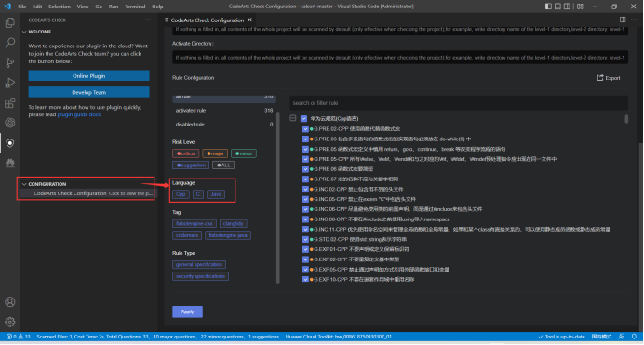Click the Export icon button

tap(609, 78)
